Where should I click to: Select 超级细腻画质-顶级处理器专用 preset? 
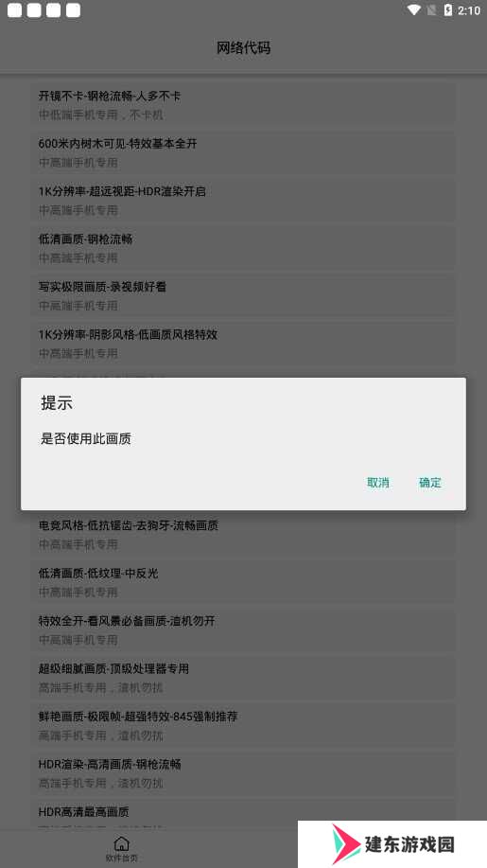coord(243,677)
